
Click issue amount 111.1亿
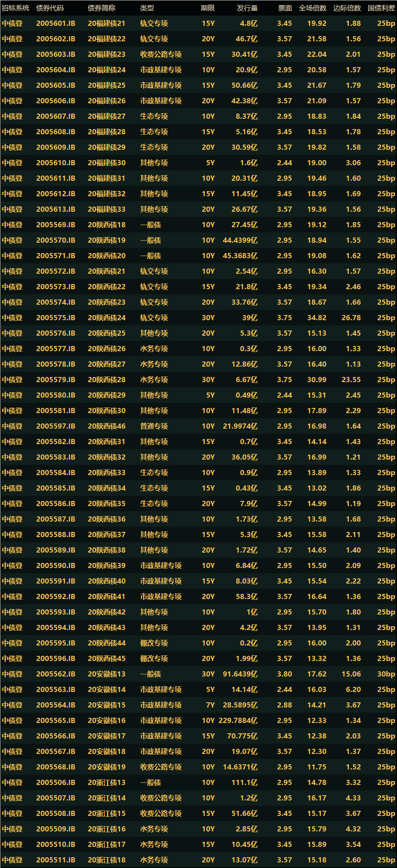tap(244, 783)
